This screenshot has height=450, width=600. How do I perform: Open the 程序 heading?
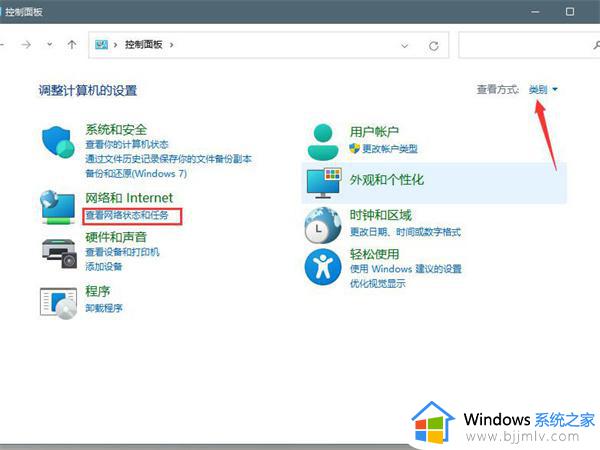tap(98, 291)
